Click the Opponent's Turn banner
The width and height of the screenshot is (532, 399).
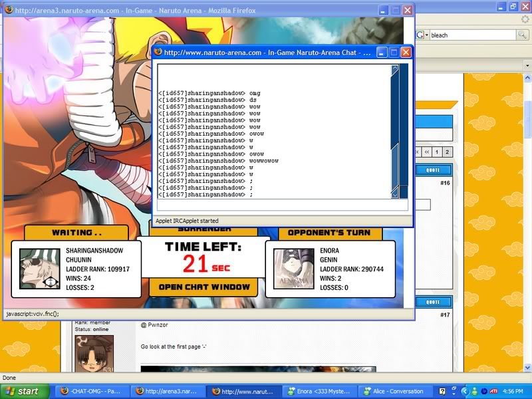coord(329,233)
